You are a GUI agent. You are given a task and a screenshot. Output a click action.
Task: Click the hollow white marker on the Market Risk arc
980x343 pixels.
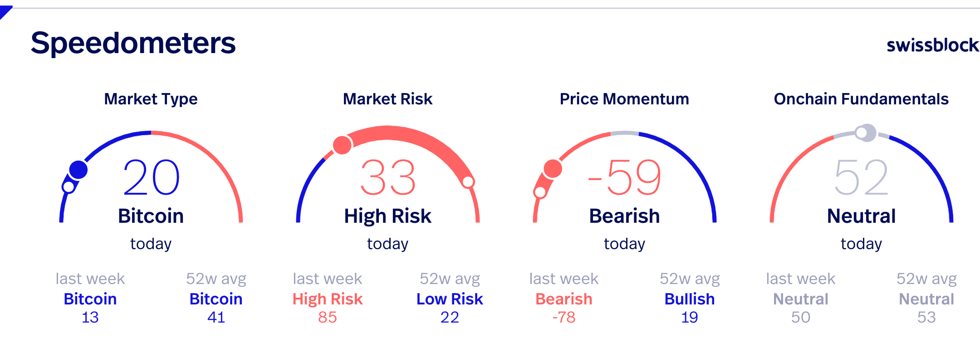click(468, 182)
